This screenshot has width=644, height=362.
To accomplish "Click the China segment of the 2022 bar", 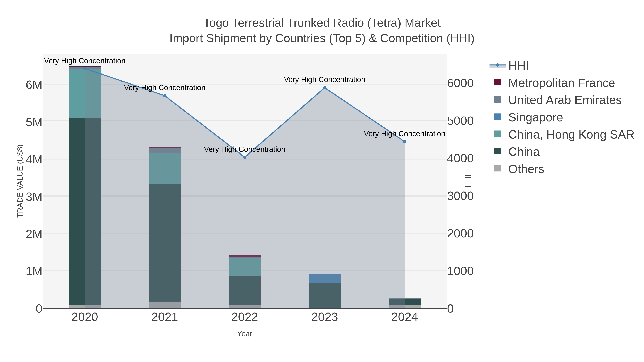I will [245, 290].
